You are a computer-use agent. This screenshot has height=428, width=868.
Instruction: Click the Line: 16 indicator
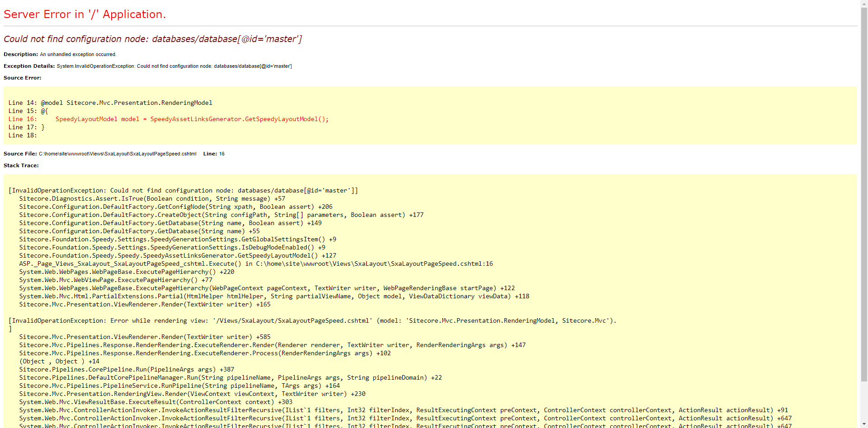coord(213,154)
